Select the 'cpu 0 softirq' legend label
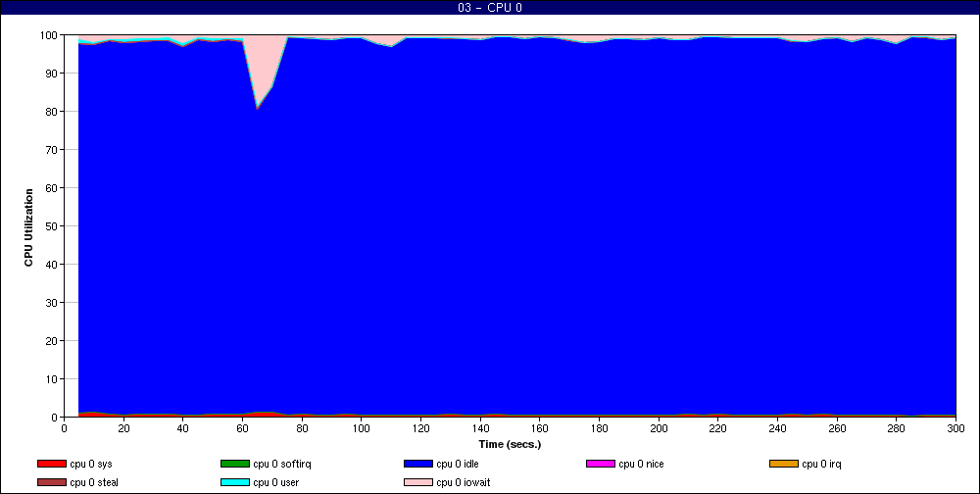Image resolution: width=980 pixels, height=494 pixels. pos(282,464)
